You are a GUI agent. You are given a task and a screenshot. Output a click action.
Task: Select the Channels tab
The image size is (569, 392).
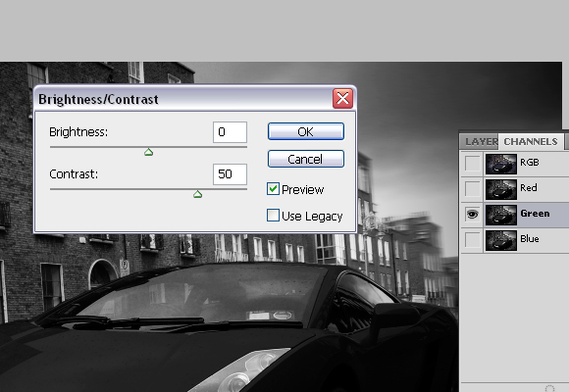pyautogui.click(x=531, y=141)
